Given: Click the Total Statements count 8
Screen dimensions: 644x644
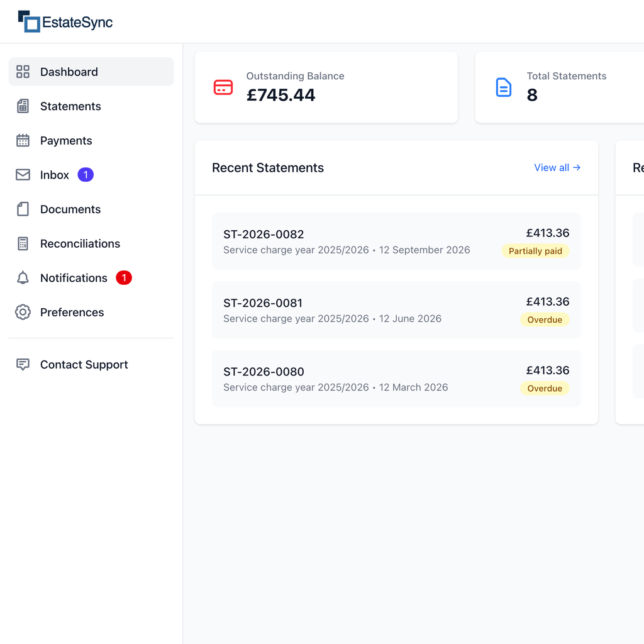Looking at the screenshot, I should pyautogui.click(x=532, y=95).
